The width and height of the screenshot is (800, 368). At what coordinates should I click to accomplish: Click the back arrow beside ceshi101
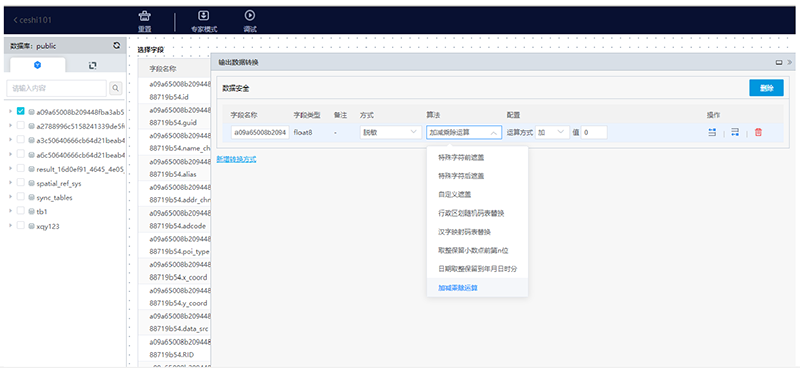point(15,20)
